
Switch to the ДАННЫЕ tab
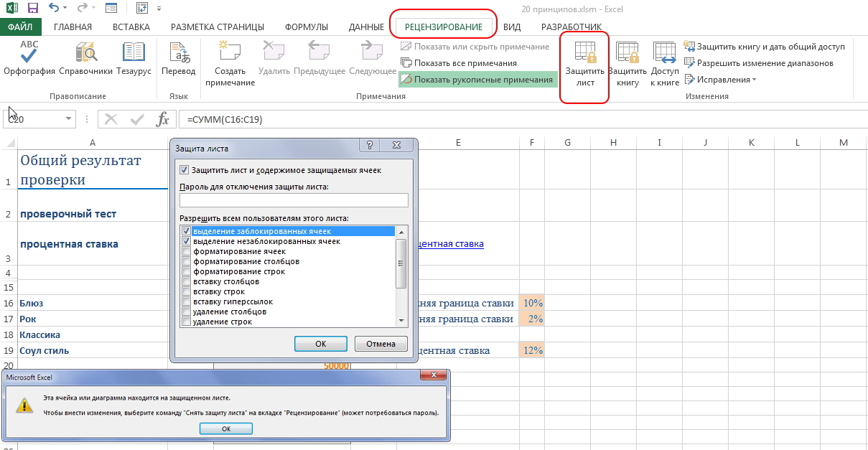(366, 27)
